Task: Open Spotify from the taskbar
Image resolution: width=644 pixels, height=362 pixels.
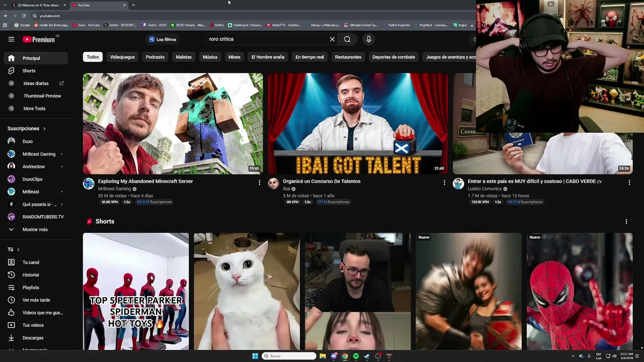Action: [x=356, y=356]
